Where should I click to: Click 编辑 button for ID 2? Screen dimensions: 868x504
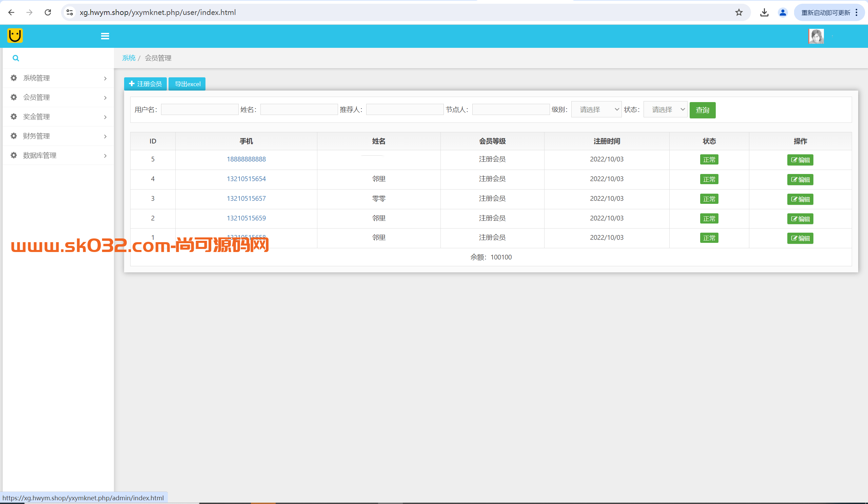click(x=800, y=219)
